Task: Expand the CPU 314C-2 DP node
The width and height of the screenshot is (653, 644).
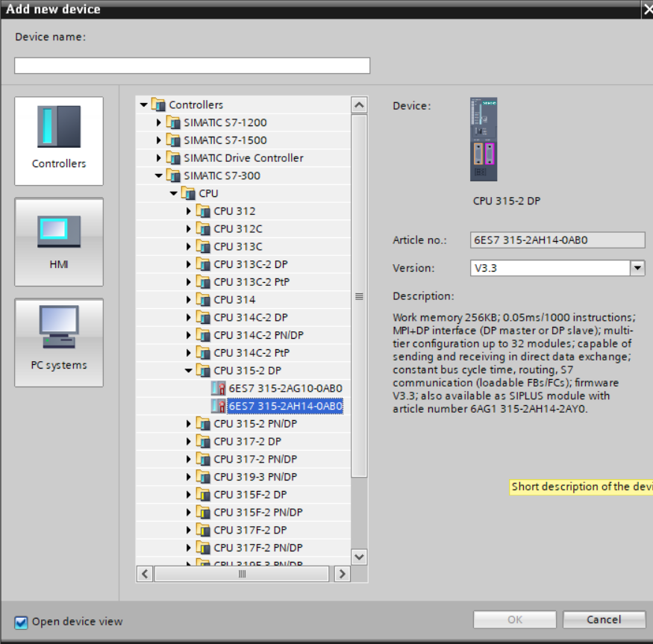Action: pyautogui.click(x=189, y=317)
